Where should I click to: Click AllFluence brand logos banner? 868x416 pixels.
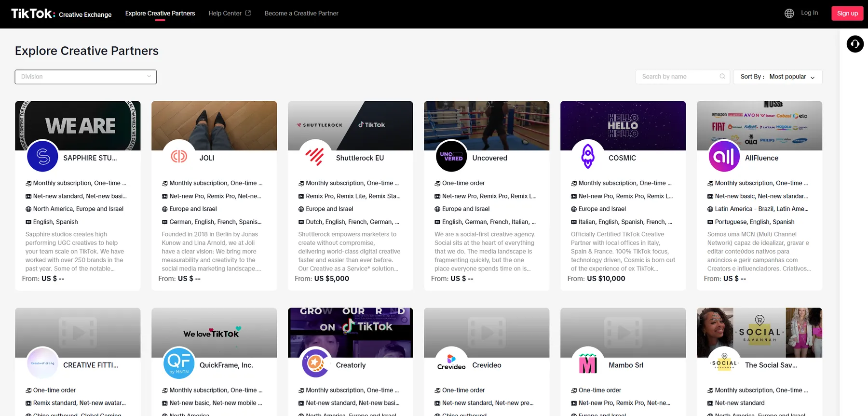(759, 125)
